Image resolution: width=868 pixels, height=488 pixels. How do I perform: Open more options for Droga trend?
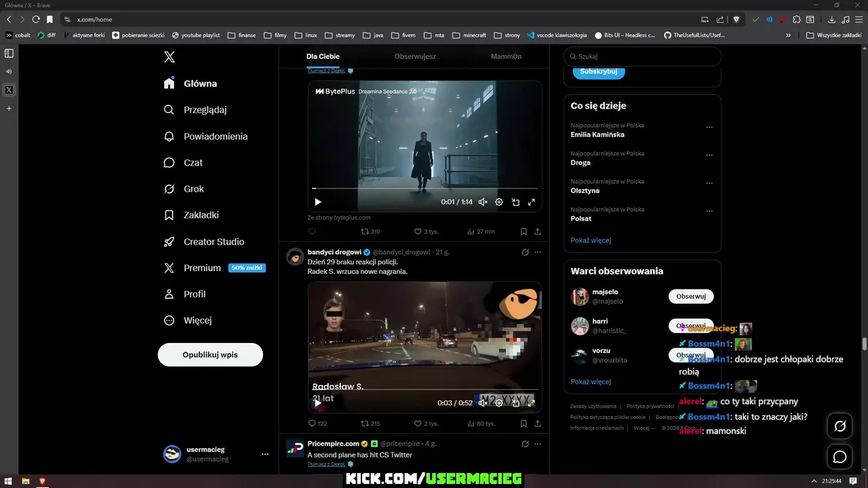point(709,155)
